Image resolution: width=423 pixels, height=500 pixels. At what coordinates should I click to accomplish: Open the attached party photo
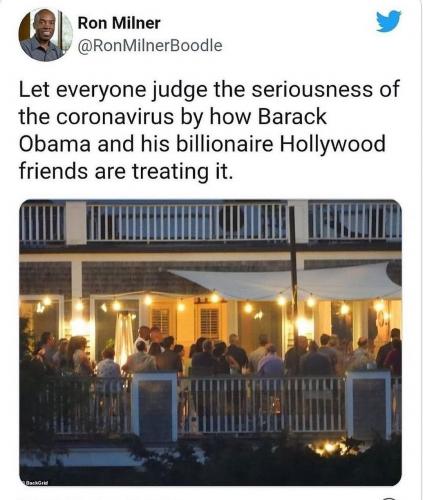pyautogui.click(x=210, y=342)
